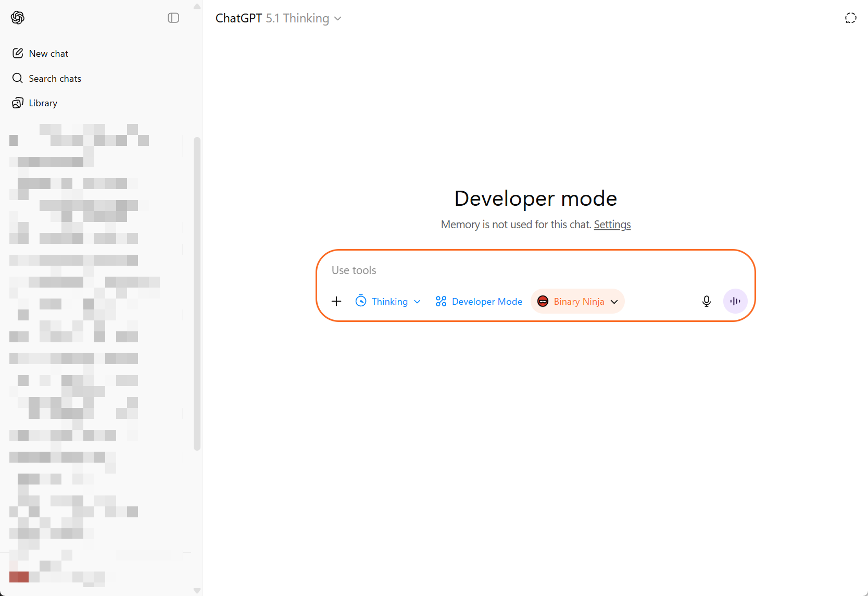
Task: Click the Developer Mode label
Action: pyautogui.click(x=487, y=301)
